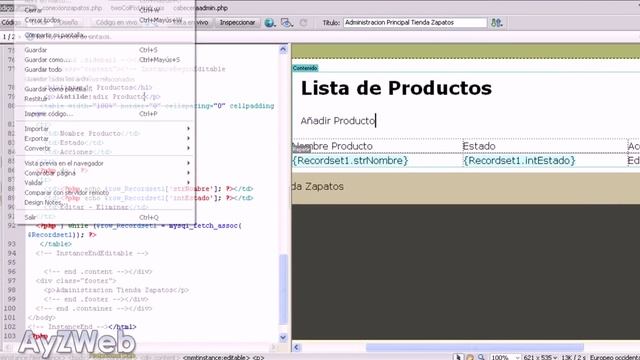Click the design view scroll left arrow
The image size is (640, 360).
click(297, 347)
